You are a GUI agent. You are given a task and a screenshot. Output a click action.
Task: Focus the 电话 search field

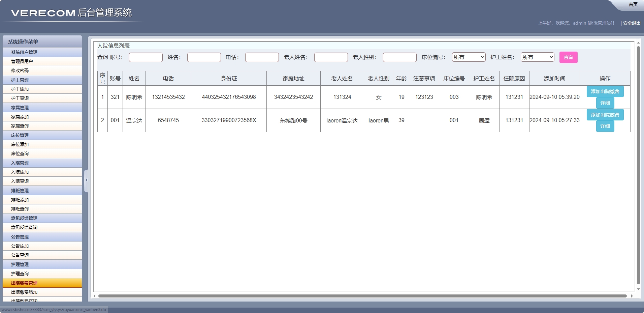262,57
